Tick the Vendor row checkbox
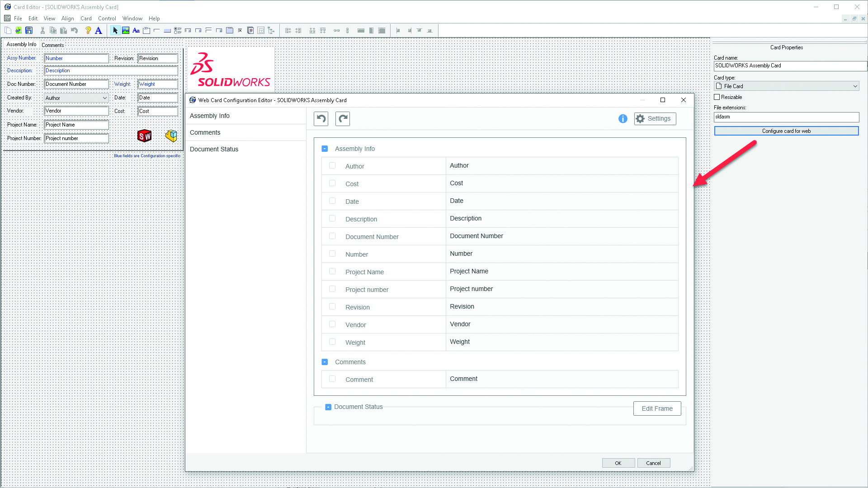 (332, 324)
